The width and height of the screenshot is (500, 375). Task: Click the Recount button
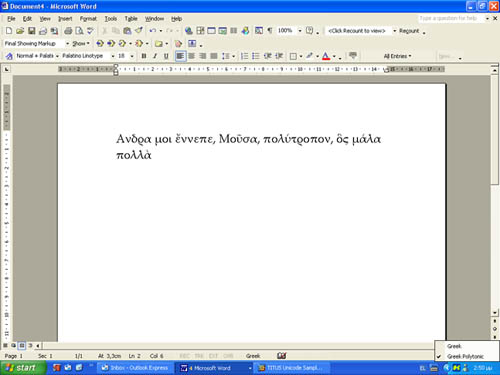[409, 31]
